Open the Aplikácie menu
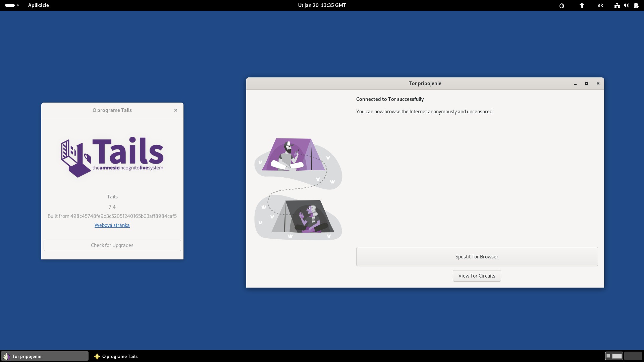 pyautogui.click(x=38, y=5)
